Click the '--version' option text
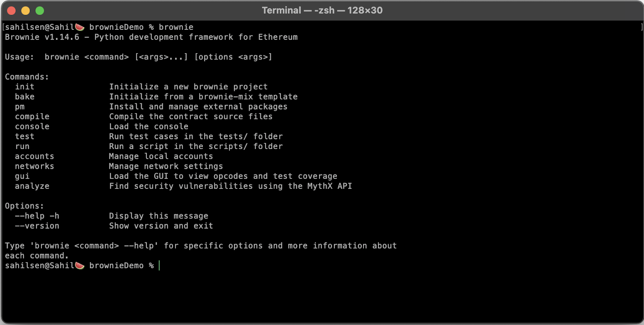This screenshot has height=325, width=644. (x=37, y=226)
